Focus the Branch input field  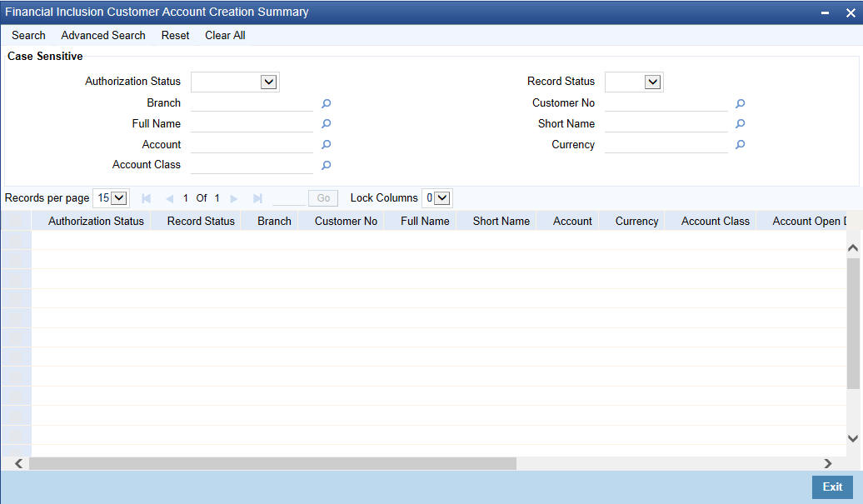252,103
